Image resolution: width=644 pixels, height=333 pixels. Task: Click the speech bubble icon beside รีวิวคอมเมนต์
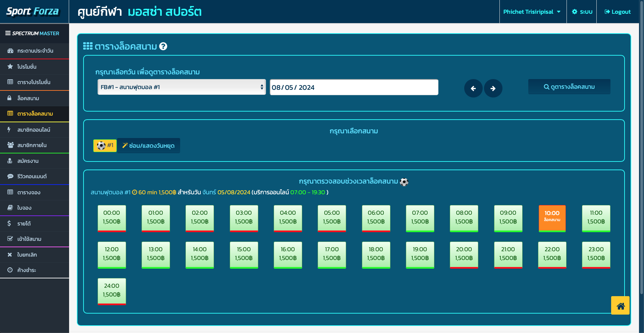coord(10,176)
